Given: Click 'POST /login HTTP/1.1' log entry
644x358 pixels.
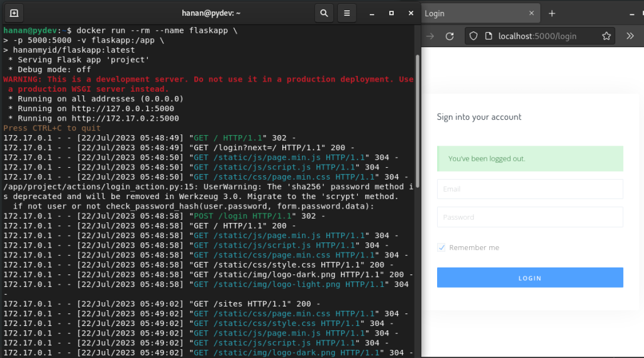Looking at the screenshot, I should pos(242,216).
